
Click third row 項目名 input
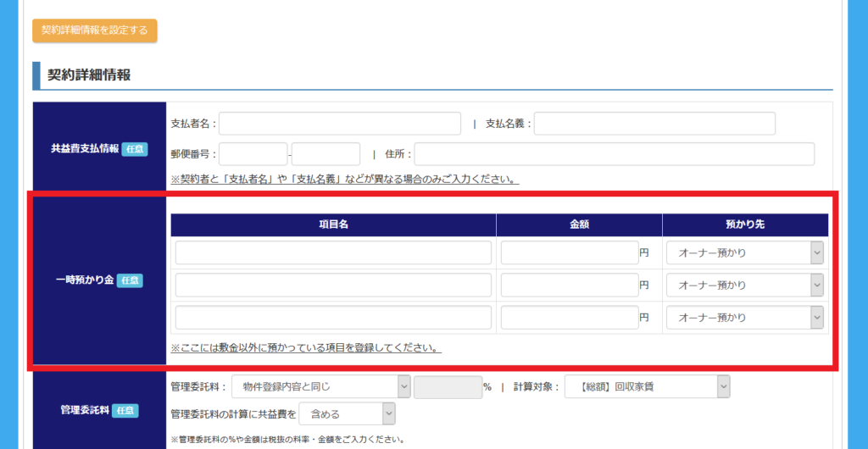click(x=333, y=318)
